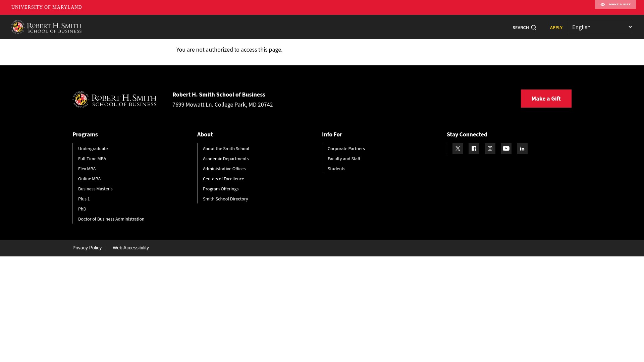Click the About footer heading
644x362 pixels.
click(x=205, y=134)
